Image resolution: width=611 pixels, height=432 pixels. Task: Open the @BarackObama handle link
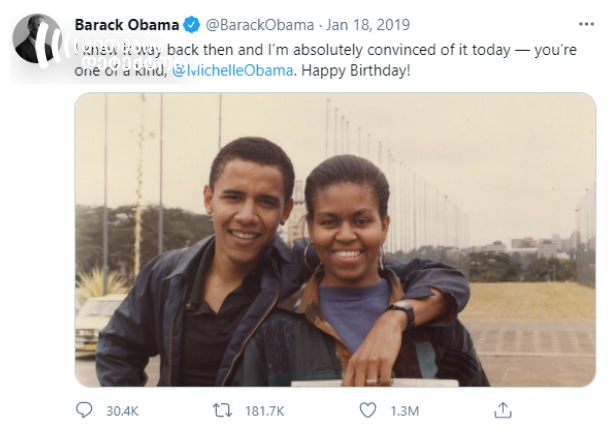[x=260, y=25]
